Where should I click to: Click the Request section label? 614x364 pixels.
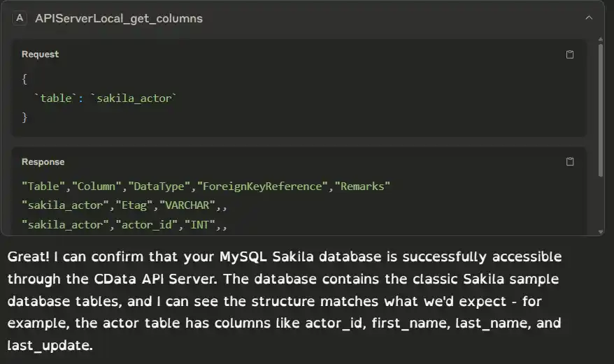(40, 54)
